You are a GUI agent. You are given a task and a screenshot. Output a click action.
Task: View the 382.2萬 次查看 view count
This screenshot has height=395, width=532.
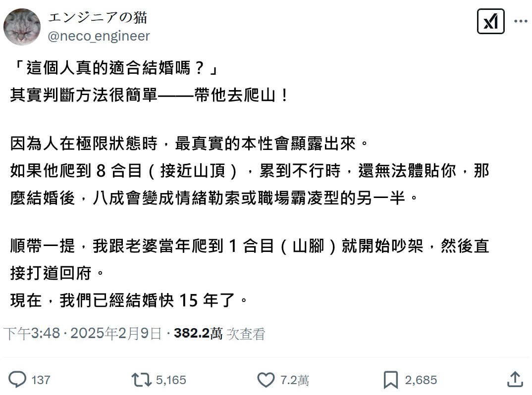[x=219, y=334]
